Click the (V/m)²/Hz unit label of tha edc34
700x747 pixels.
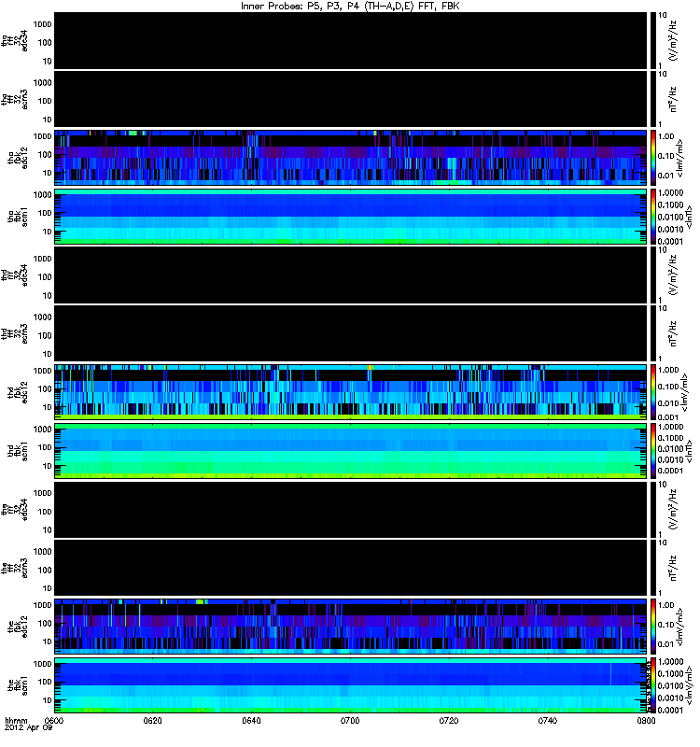(x=674, y=41)
